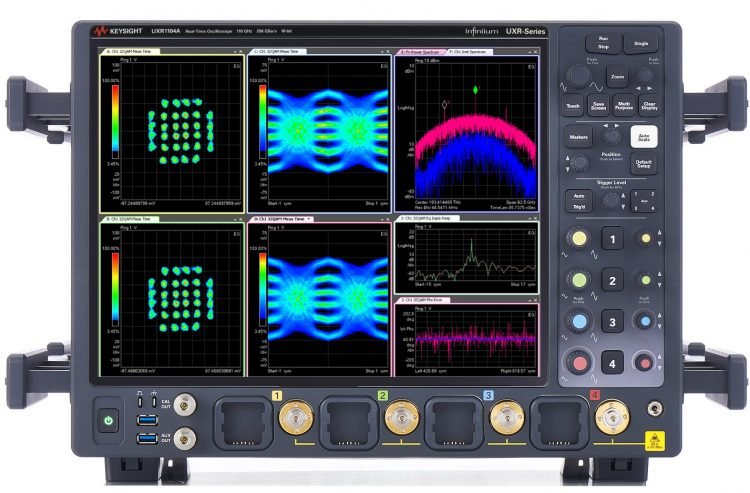Tap the red channel 4 number label
750x493 pixels.
[594, 395]
